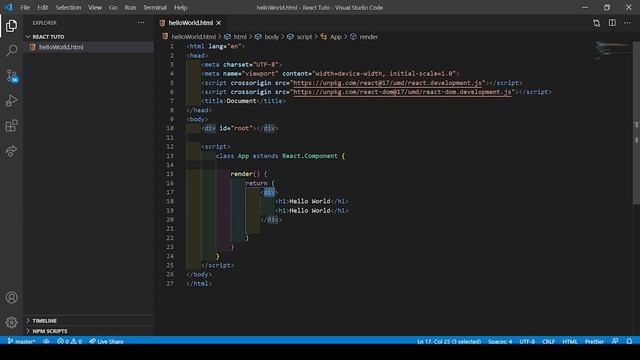The image size is (640, 360).
Task: Open the react.development.js unpkg link
Action: [x=388, y=83]
